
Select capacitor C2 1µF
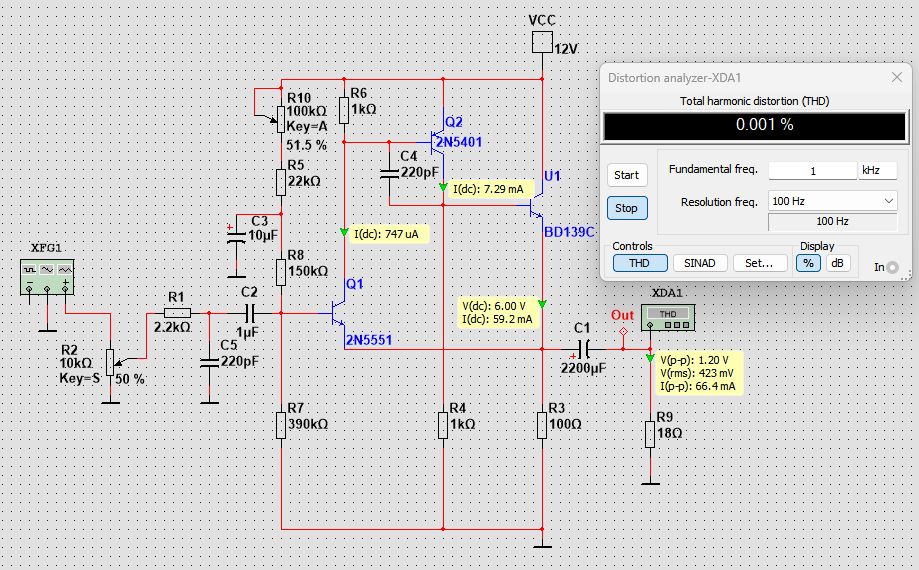click(x=250, y=313)
